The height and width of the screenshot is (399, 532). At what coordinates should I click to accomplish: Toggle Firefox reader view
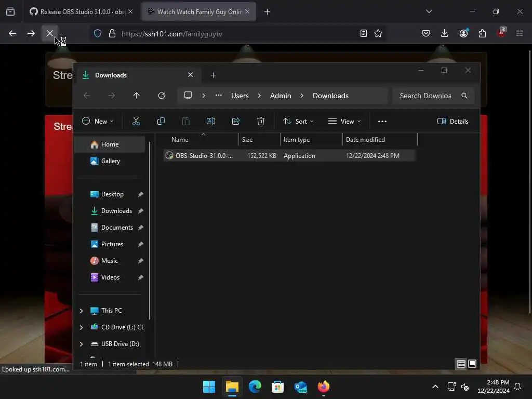pyautogui.click(x=363, y=33)
